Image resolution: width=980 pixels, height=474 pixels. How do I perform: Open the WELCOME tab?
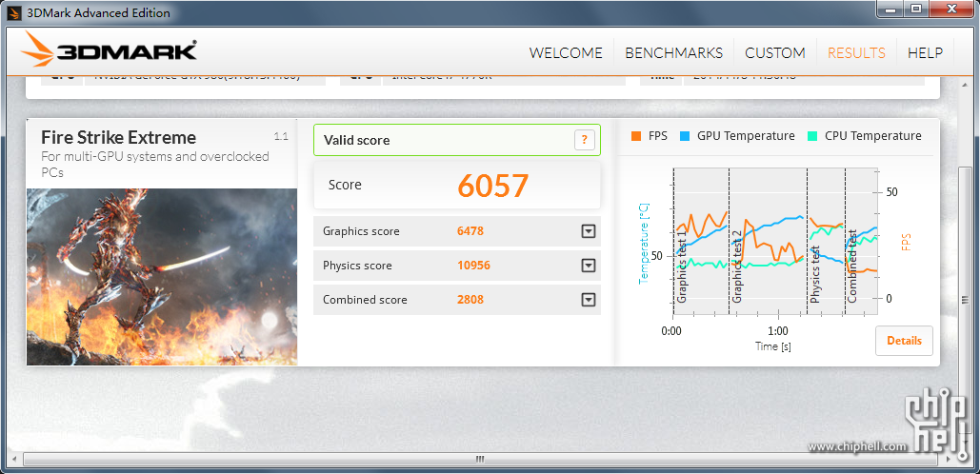[x=566, y=53]
